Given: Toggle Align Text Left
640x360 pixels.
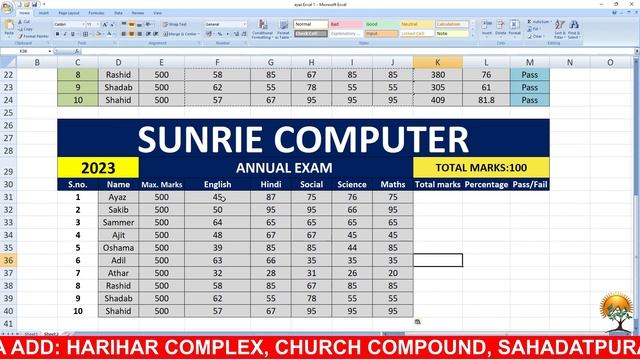Looking at the screenshot, I should [124, 34].
